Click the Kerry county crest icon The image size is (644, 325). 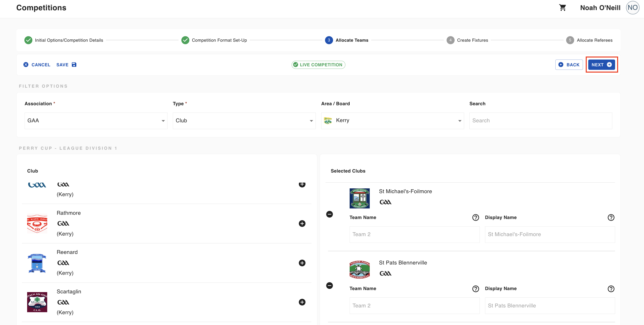tap(328, 121)
